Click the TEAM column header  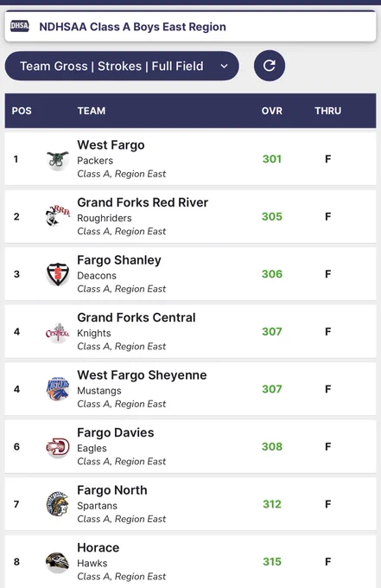tap(92, 111)
